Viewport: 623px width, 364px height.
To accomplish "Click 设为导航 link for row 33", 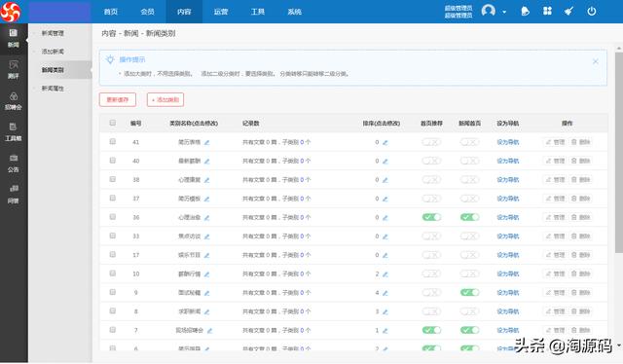I will pyautogui.click(x=508, y=237).
